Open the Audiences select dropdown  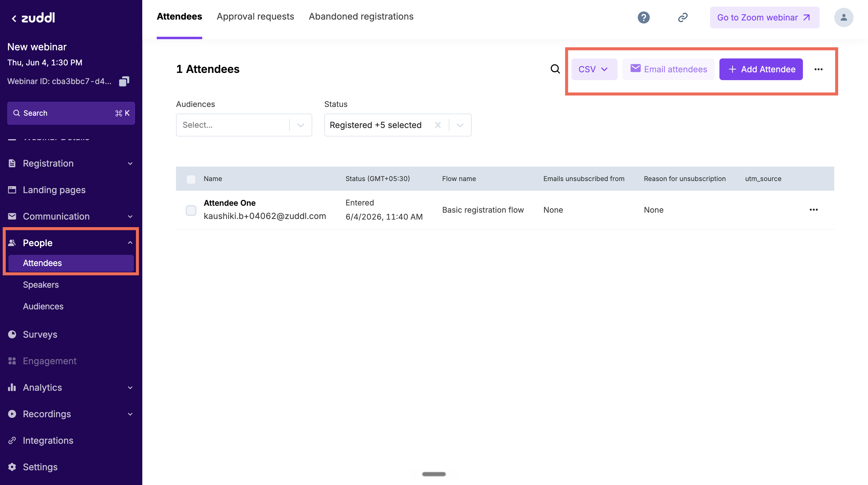[x=244, y=125]
